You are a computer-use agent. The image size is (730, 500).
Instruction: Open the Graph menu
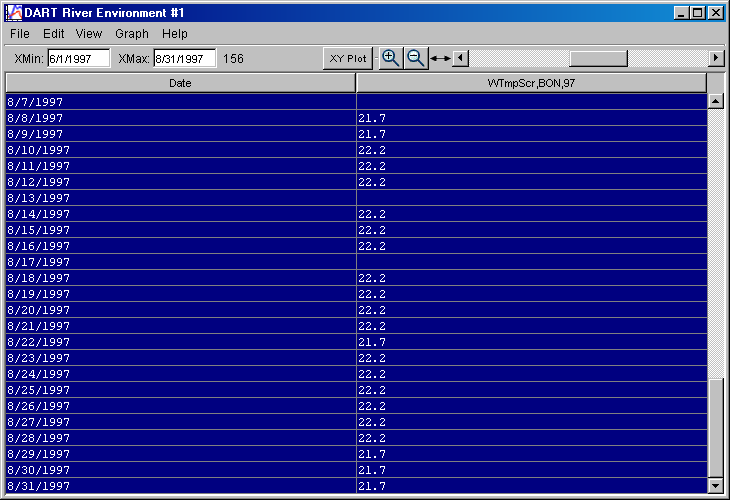coord(132,34)
